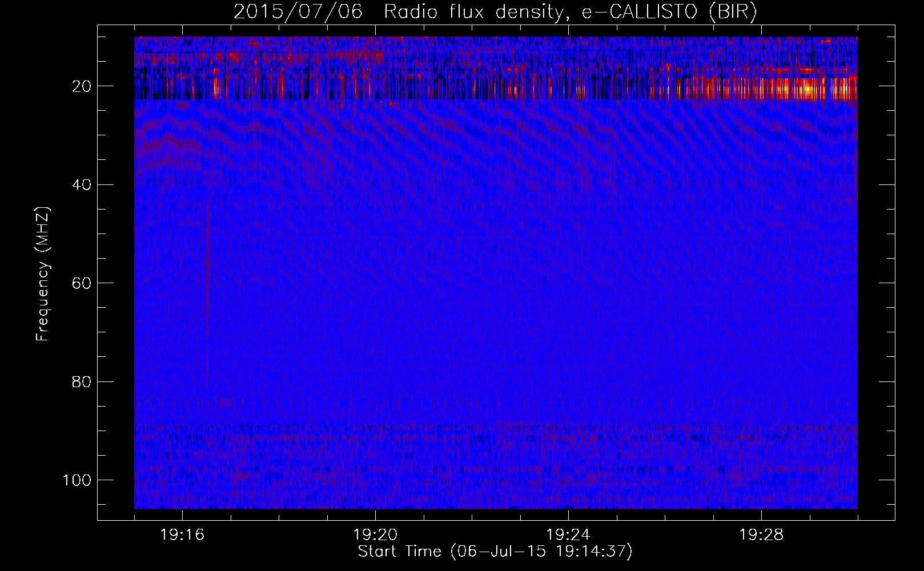
Task: Click the 19:24 time tick label
Action: point(568,535)
